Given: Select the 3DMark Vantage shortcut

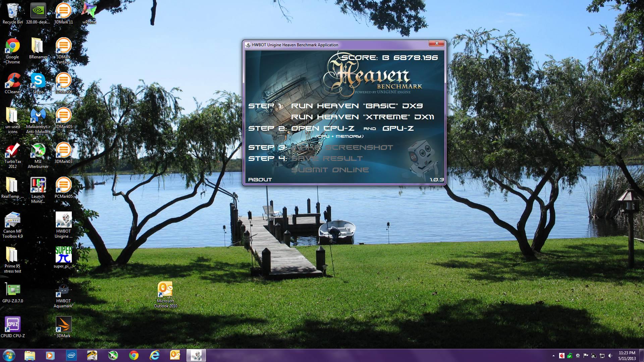Looking at the screenshot, I should click(x=63, y=51).
